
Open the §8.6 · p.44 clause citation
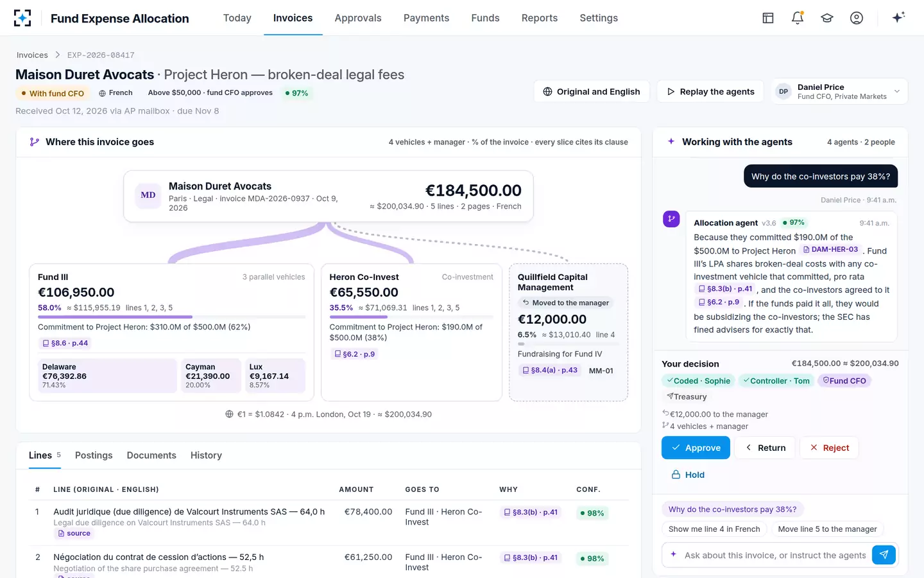65,344
